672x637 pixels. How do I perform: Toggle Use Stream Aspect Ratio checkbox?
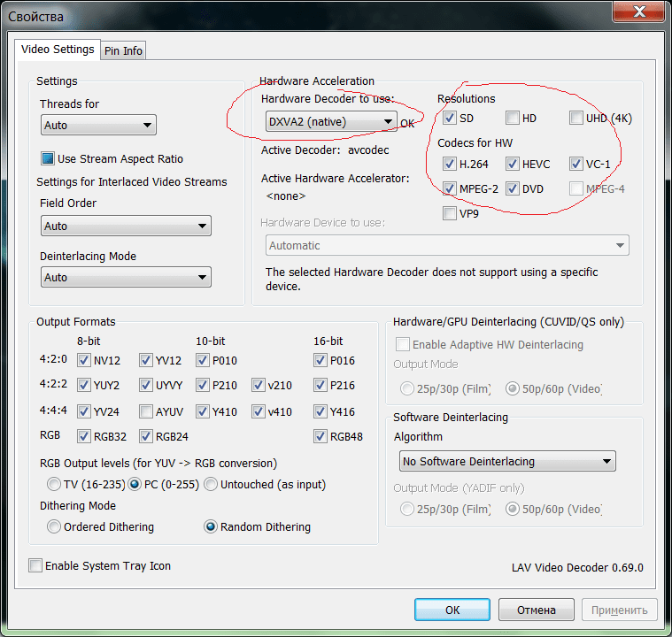tap(49, 159)
